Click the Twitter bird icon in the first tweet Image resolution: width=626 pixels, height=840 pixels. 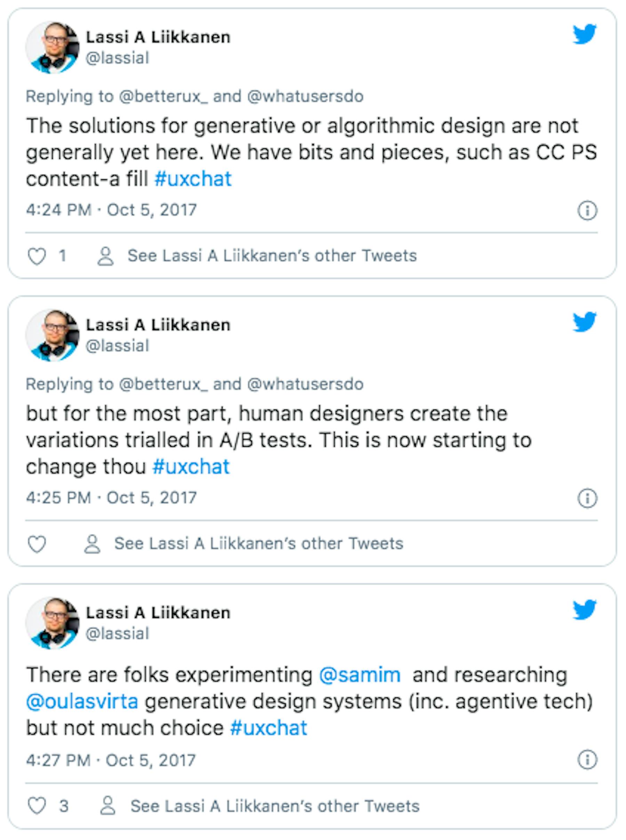[x=584, y=34]
